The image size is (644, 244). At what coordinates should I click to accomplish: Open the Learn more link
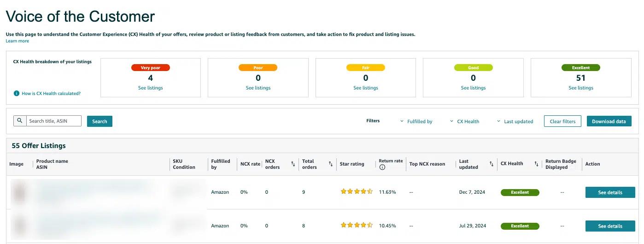point(18,41)
